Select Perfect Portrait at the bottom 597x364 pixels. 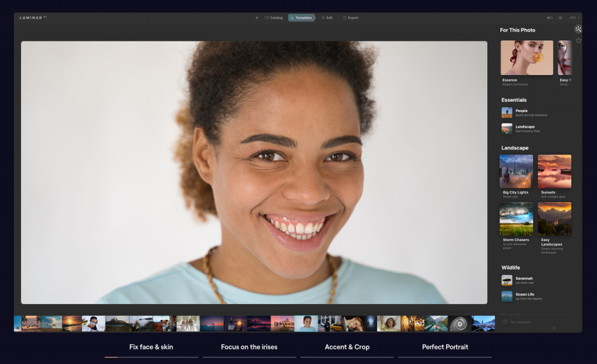(x=445, y=347)
